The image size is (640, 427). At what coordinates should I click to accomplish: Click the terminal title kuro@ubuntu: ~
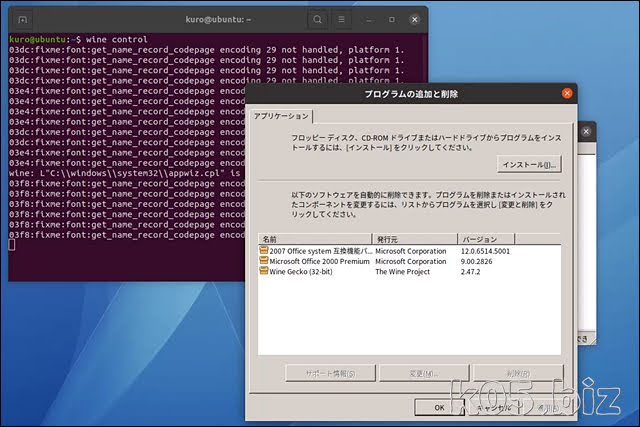click(x=218, y=19)
